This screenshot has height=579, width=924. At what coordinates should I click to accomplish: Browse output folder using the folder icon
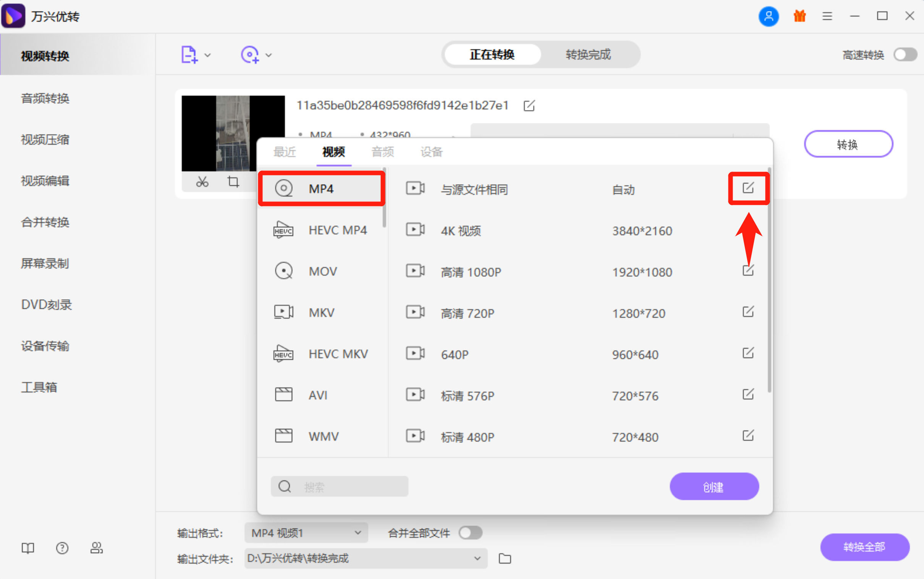coord(504,559)
